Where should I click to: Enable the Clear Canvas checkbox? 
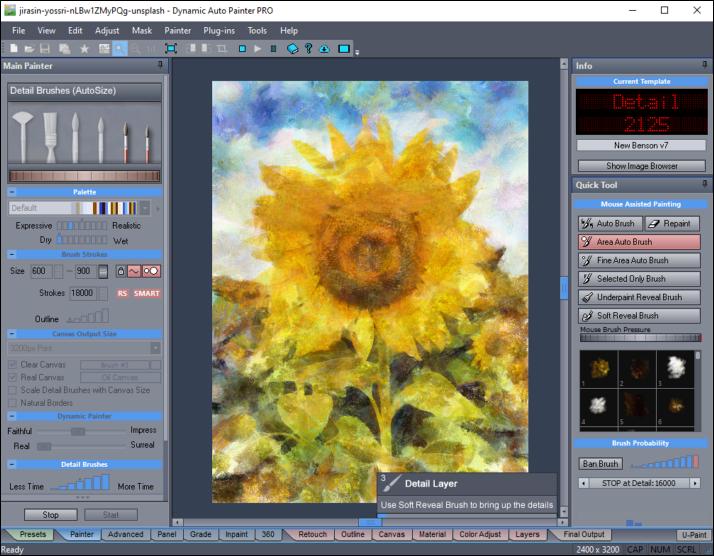pyautogui.click(x=13, y=365)
